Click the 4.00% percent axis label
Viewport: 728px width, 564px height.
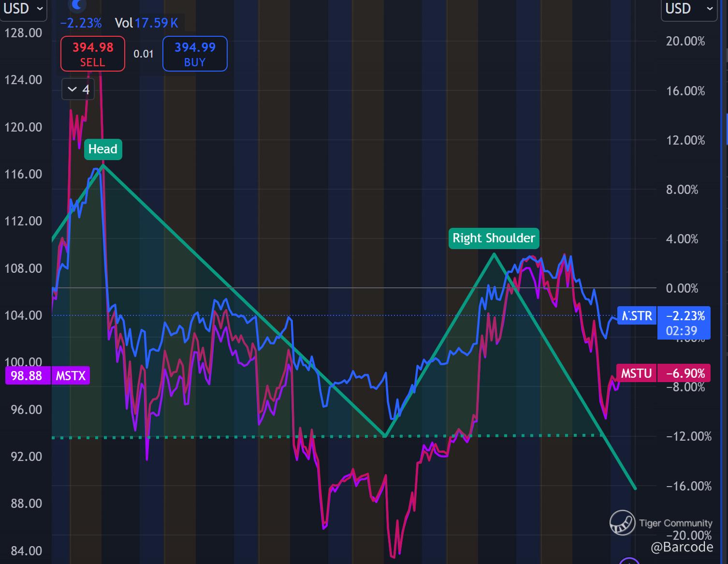coord(682,239)
